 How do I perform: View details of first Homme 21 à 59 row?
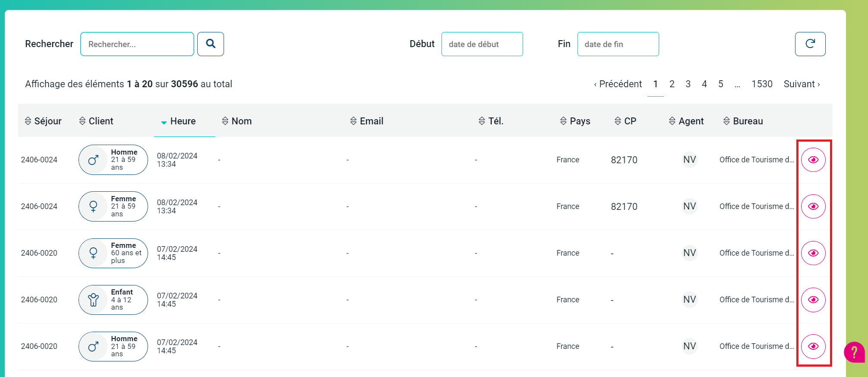coord(813,160)
